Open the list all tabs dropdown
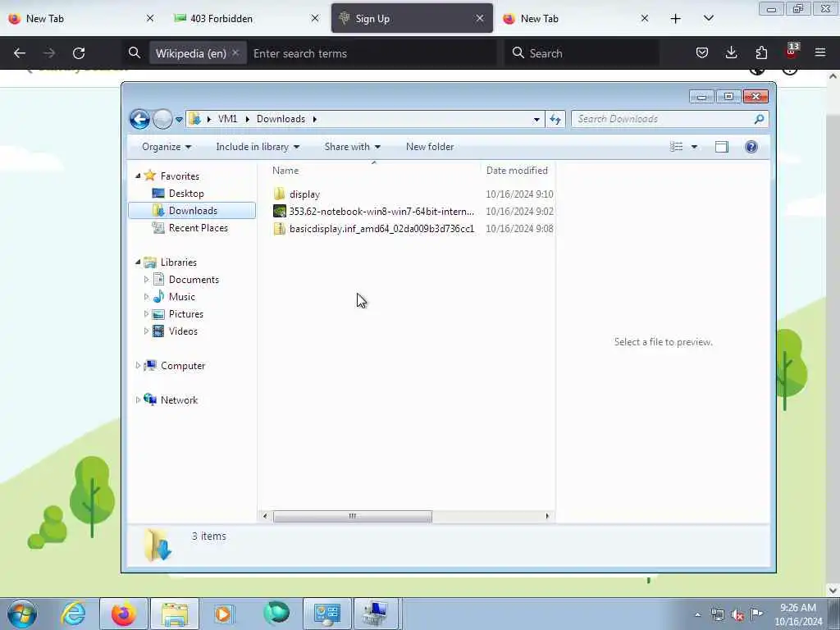The height and width of the screenshot is (630, 840). pyautogui.click(x=708, y=19)
